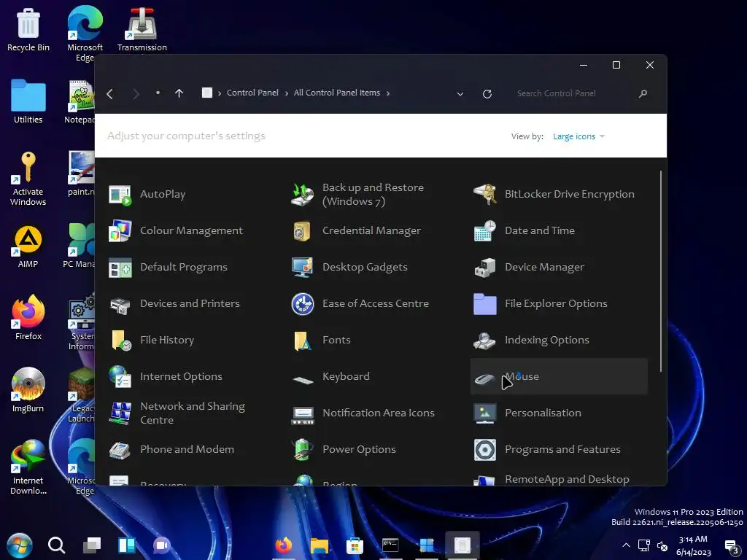Open Desktop Gadgets icon
The height and width of the screenshot is (560, 747).
pos(303,268)
